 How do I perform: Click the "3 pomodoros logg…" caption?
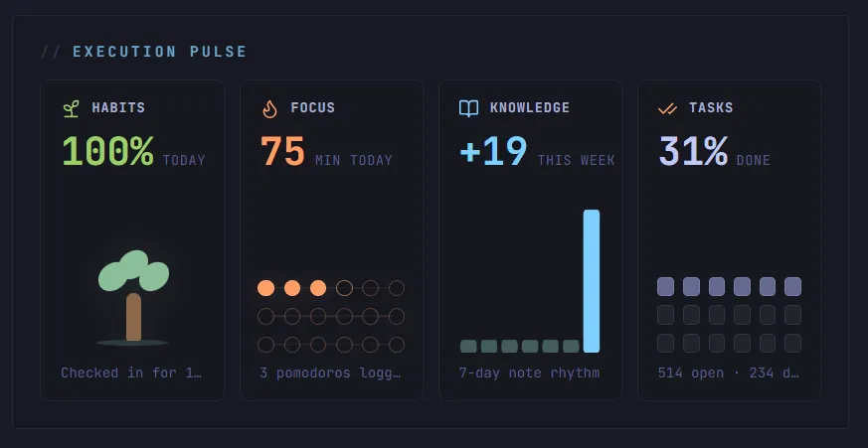point(330,373)
